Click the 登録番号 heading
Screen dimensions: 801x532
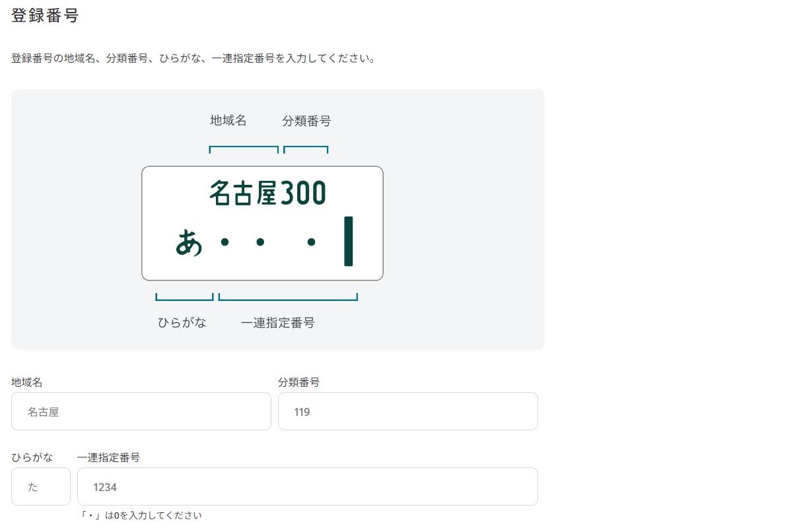coord(45,16)
